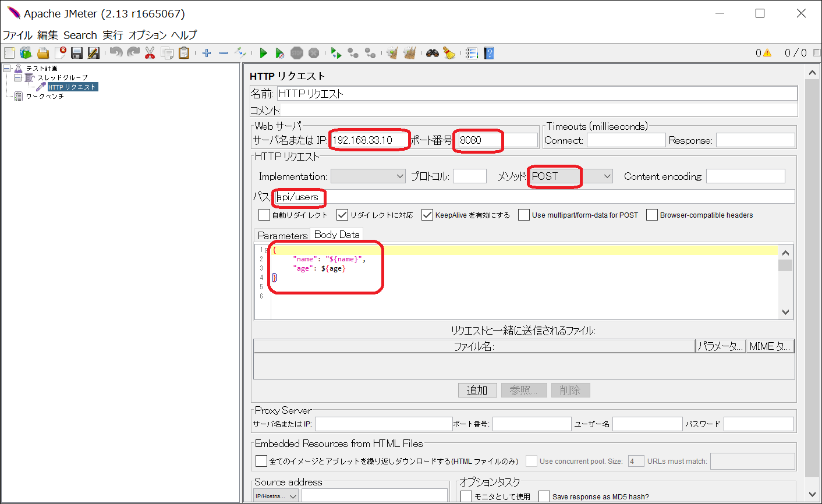Switch to the Parameters tab

(282, 235)
